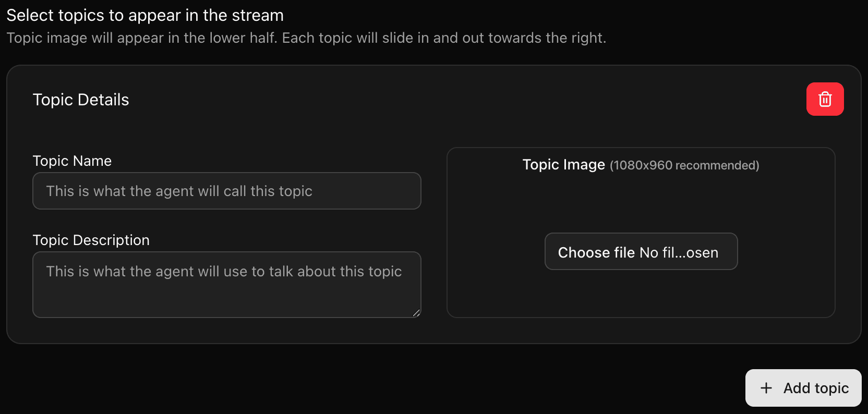The image size is (868, 414).
Task: Click the Topic Image upload area
Action: tap(641, 232)
